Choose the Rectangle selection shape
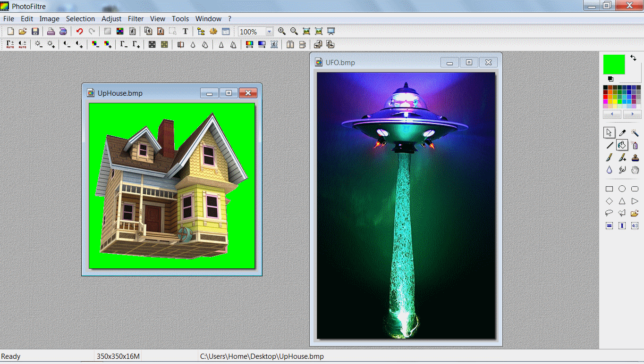The width and height of the screenshot is (644, 364). (610, 189)
